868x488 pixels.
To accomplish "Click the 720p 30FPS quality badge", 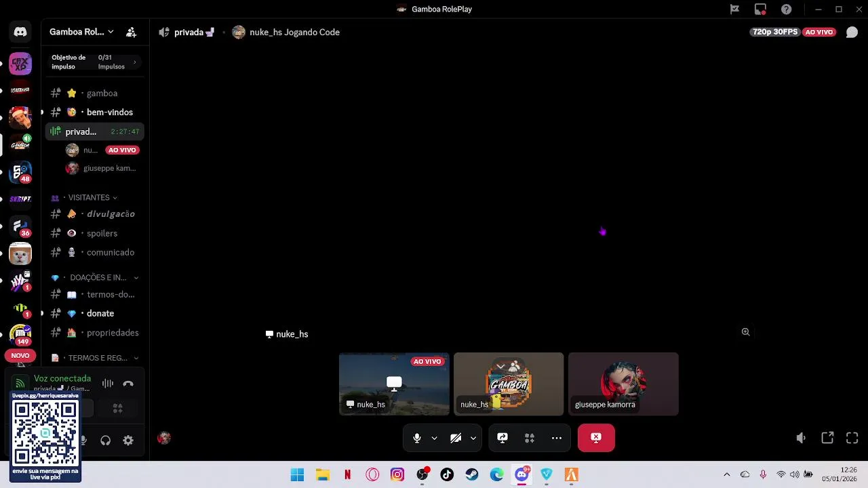I will [x=775, y=32].
